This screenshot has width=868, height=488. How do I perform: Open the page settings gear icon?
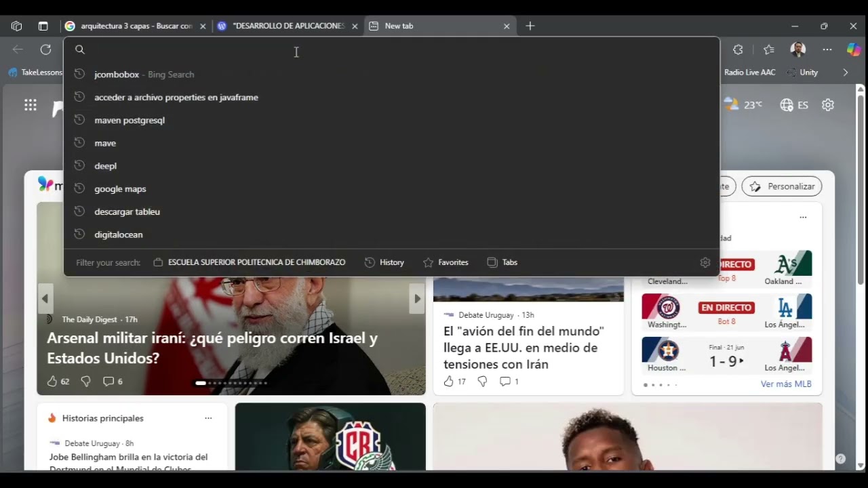tap(827, 105)
